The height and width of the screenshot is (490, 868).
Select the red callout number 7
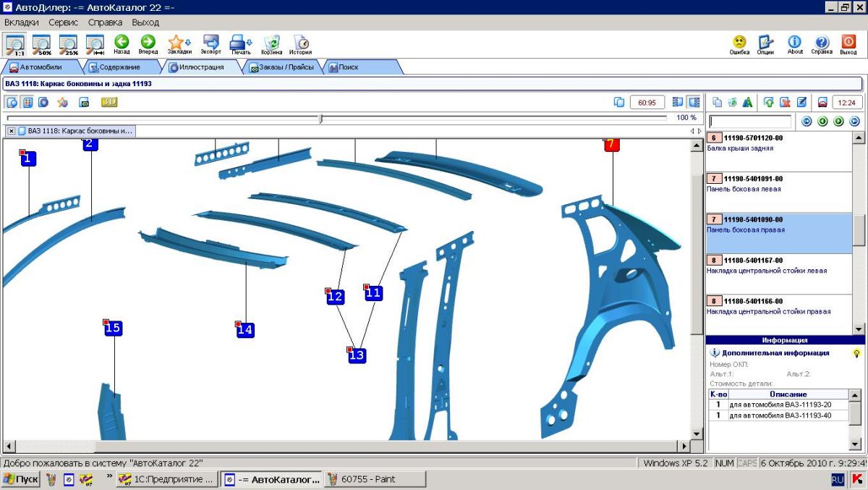point(612,144)
